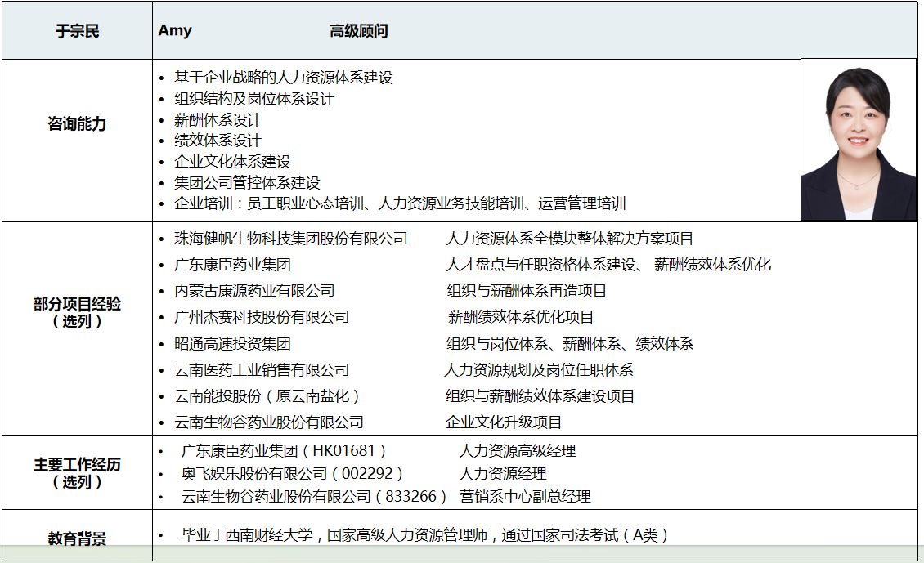Click the 咨询能力 row header
The width and height of the screenshot is (924, 563).
(77, 124)
